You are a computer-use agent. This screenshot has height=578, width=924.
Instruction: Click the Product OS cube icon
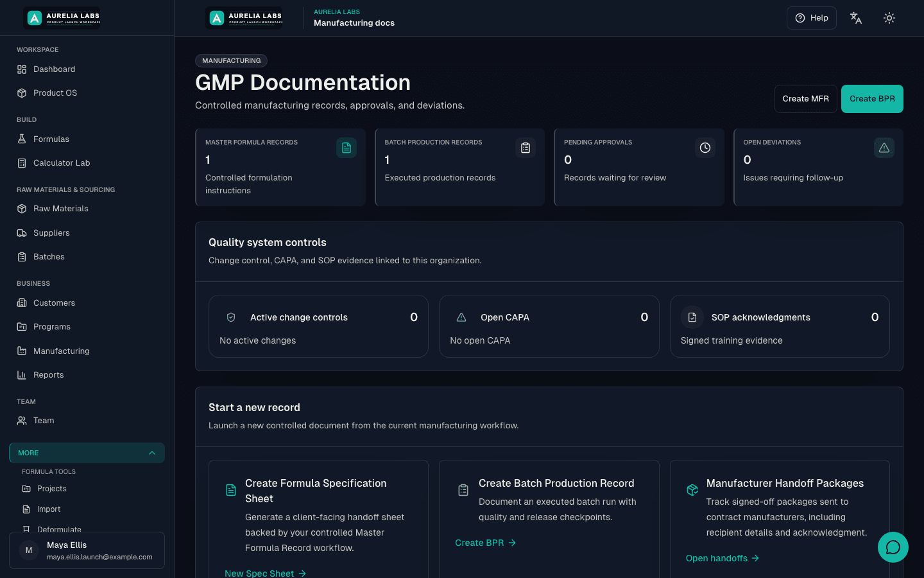22,93
